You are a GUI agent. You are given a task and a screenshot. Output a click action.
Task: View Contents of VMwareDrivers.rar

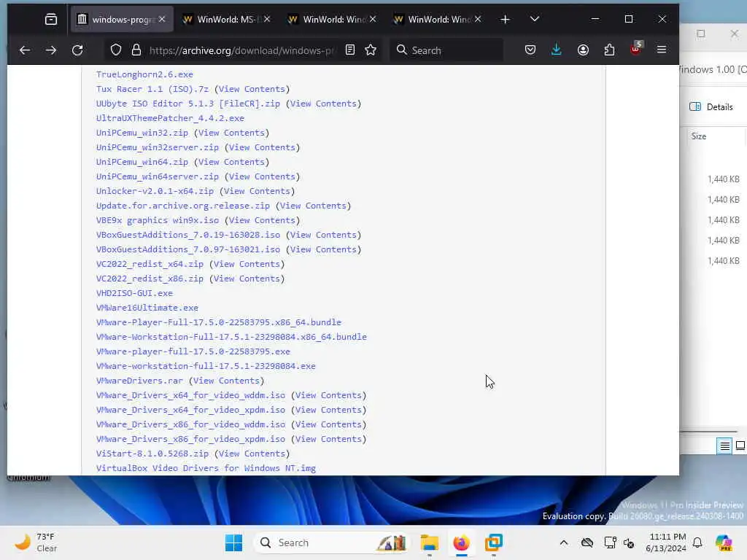click(x=226, y=381)
